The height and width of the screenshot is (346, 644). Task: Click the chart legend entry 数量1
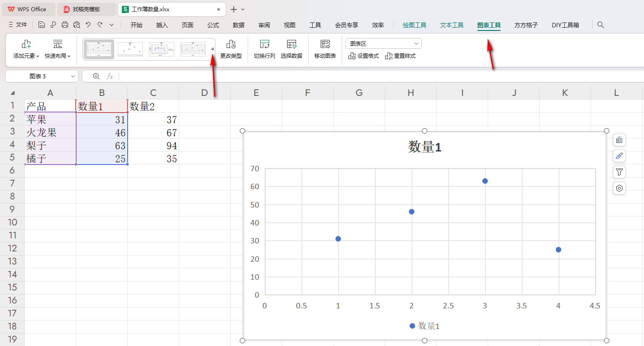pyautogui.click(x=425, y=326)
